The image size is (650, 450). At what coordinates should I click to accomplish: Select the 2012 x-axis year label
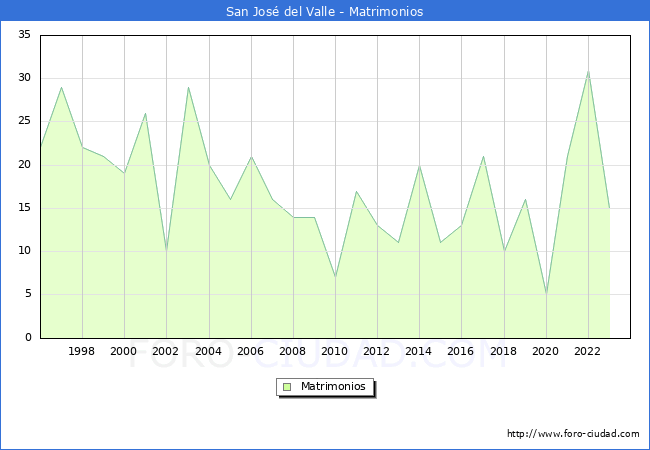pyautogui.click(x=377, y=351)
